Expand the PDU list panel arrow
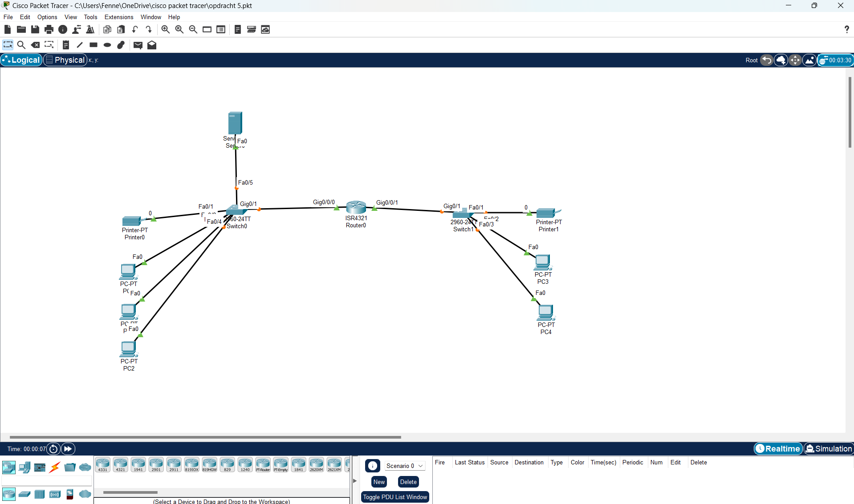The height and width of the screenshot is (504, 854). pyautogui.click(x=355, y=480)
